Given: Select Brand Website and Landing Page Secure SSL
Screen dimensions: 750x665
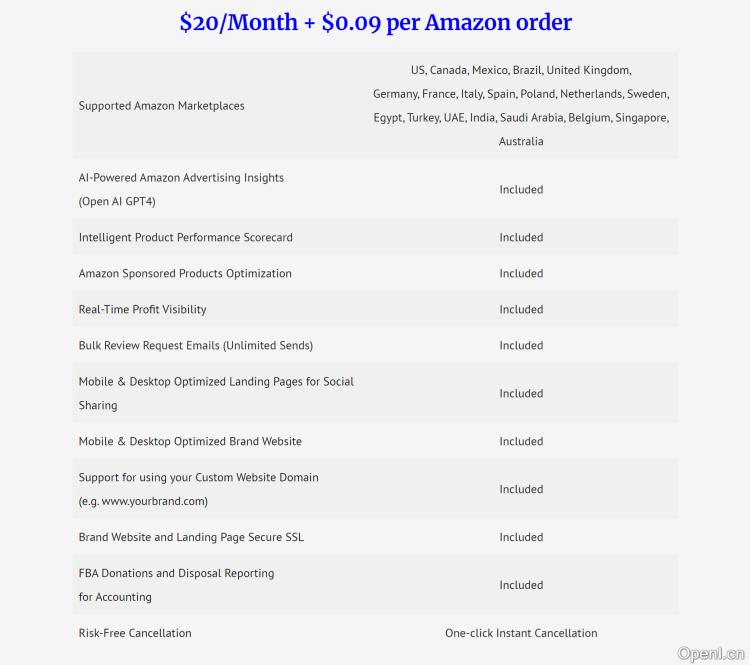Looking at the screenshot, I should click(x=191, y=538).
